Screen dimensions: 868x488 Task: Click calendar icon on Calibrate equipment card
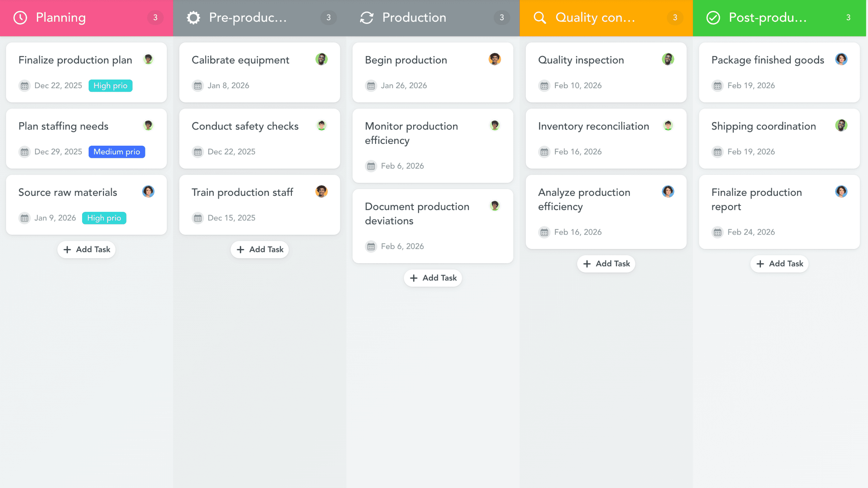(197, 86)
